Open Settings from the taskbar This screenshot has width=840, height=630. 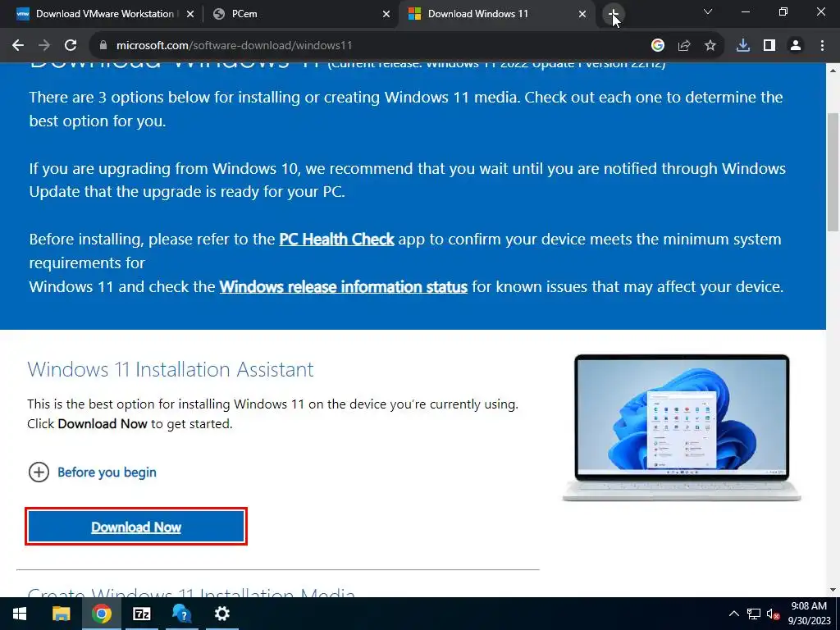[221, 614]
